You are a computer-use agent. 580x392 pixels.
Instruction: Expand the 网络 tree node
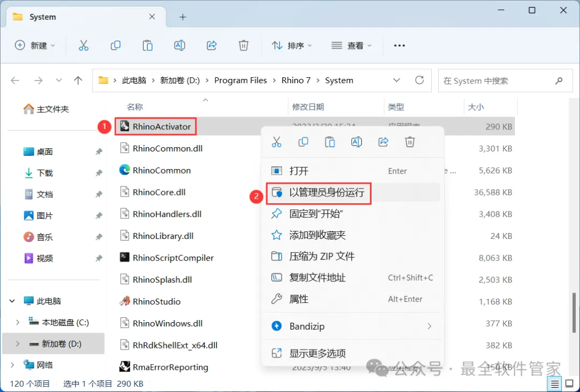tap(12, 365)
